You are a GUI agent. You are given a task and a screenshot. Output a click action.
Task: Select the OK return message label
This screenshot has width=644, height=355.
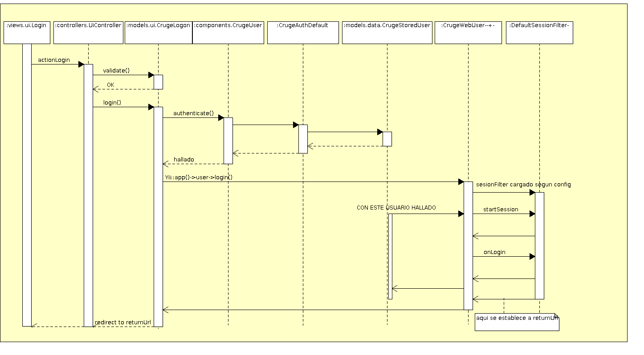(x=110, y=85)
